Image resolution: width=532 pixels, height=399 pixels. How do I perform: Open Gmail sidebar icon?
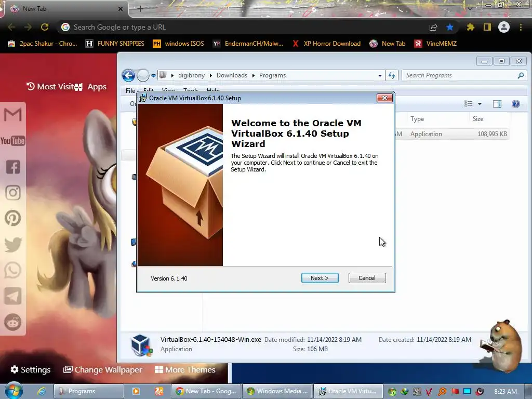coord(12,114)
